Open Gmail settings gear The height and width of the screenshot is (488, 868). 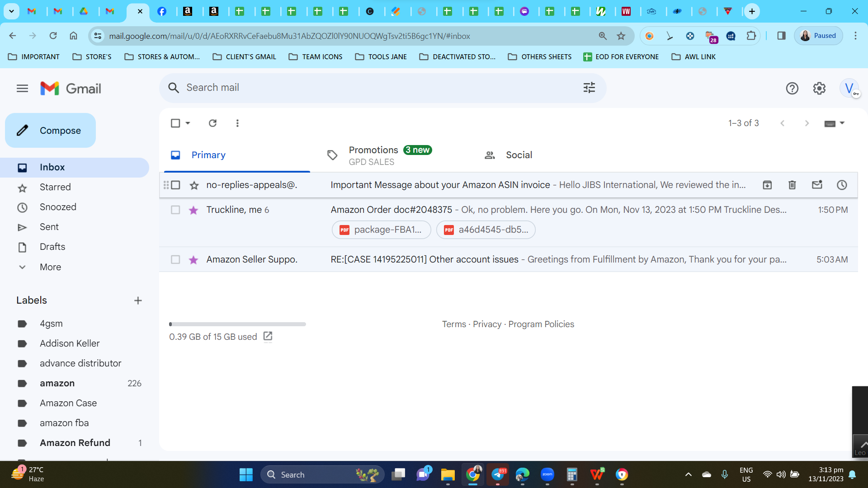[x=819, y=89]
